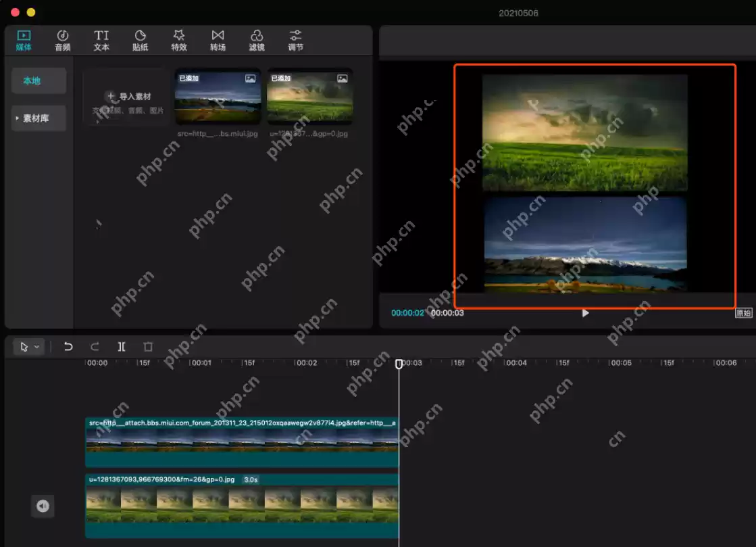This screenshot has height=547, width=756.
Task: Open the 特效 (Effects) panel
Action: 178,39
